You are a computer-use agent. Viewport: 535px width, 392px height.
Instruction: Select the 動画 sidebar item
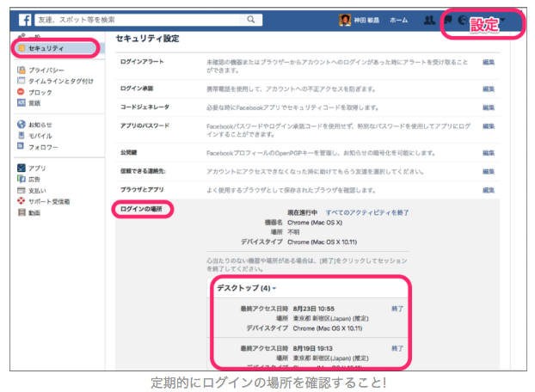pyautogui.click(x=34, y=212)
